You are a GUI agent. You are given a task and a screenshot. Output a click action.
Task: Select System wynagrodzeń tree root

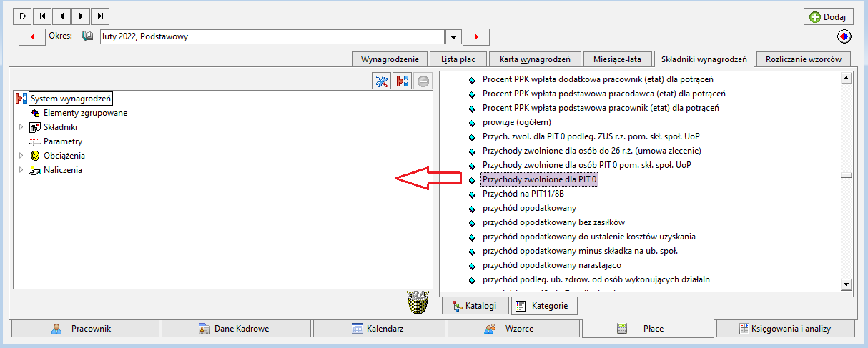71,99
